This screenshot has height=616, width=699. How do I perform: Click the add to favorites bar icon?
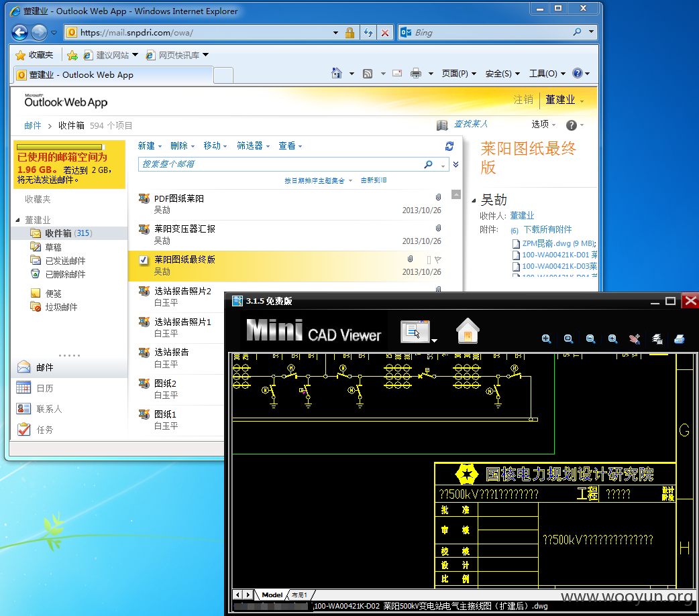tap(72, 55)
